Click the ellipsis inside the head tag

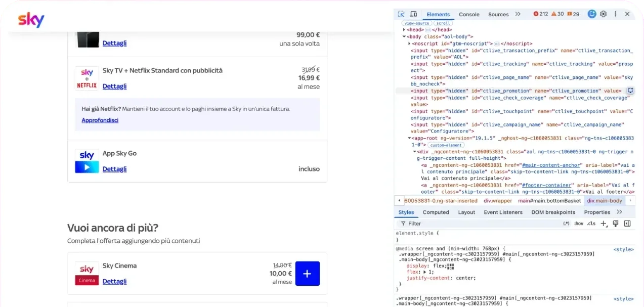427,30
